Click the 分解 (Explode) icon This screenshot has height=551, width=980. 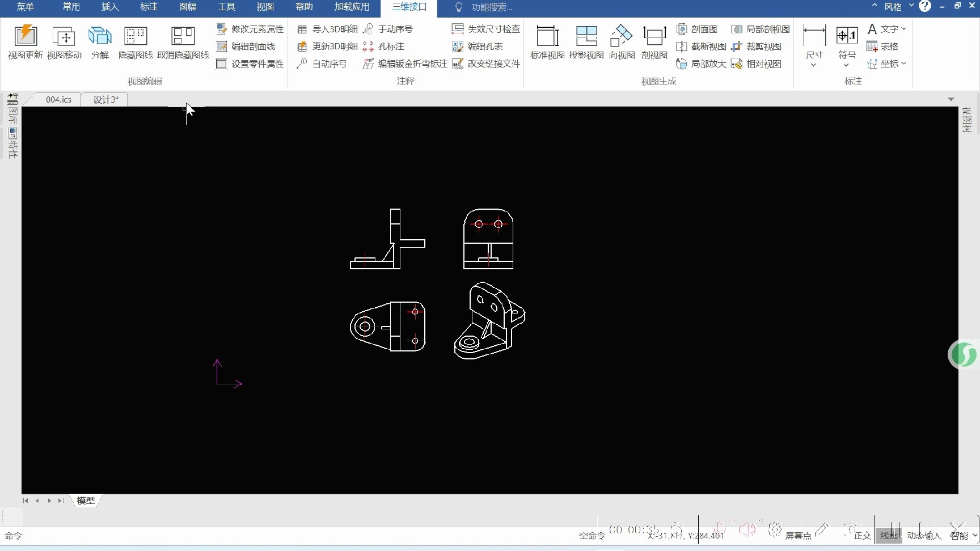tap(100, 43)
